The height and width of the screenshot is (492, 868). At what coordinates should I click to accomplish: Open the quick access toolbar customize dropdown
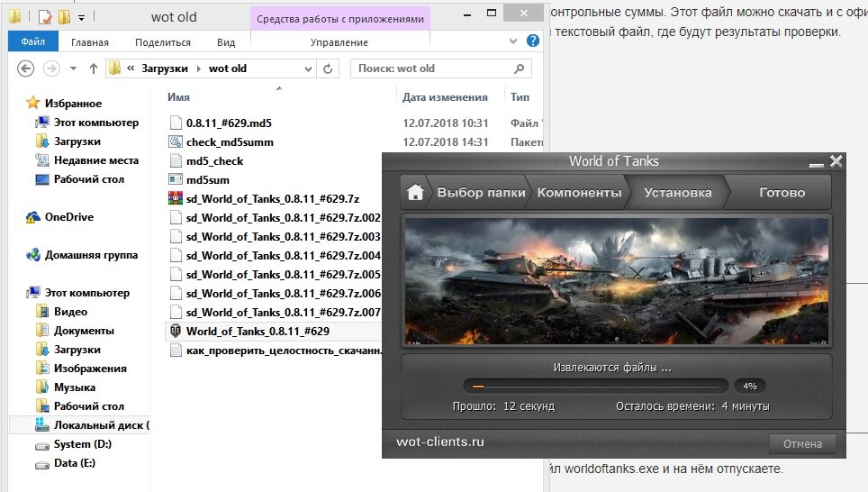pos(81,18)
